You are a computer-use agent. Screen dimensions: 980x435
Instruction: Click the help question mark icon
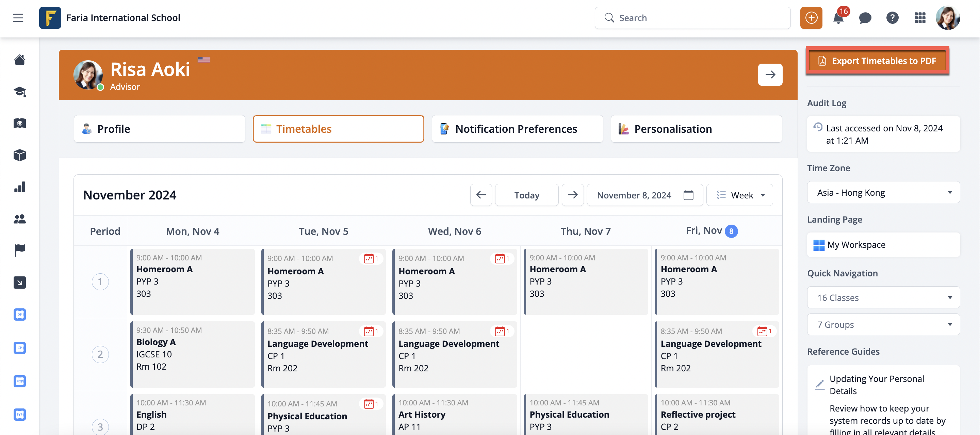[892, 18]
